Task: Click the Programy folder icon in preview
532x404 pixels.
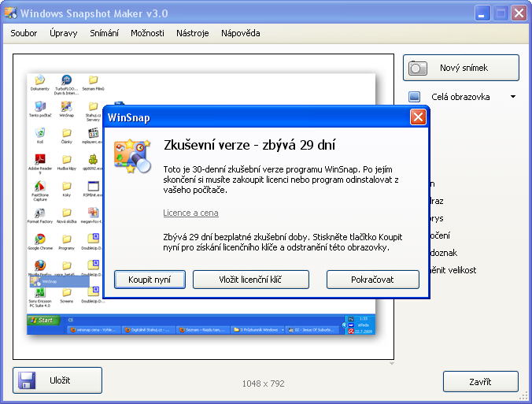Action: click(66, 242)
